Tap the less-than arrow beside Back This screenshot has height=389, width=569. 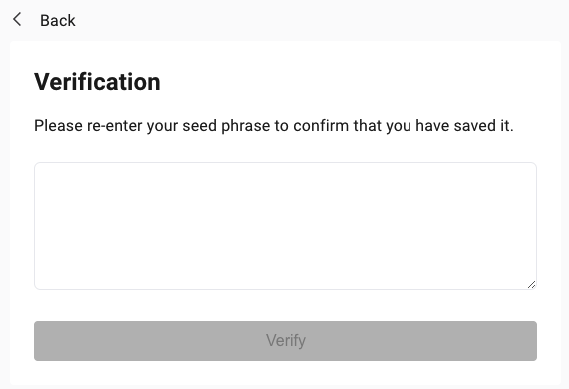pos(17,20)
